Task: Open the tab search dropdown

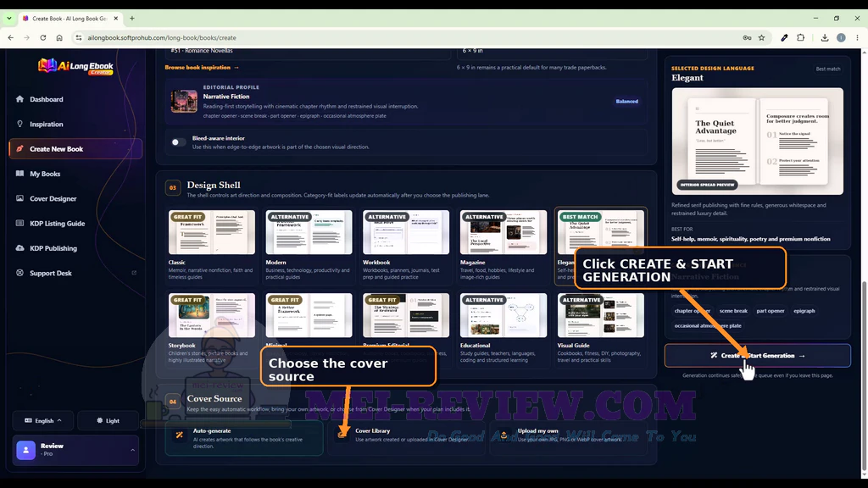Action: click(x=8, y=19)
